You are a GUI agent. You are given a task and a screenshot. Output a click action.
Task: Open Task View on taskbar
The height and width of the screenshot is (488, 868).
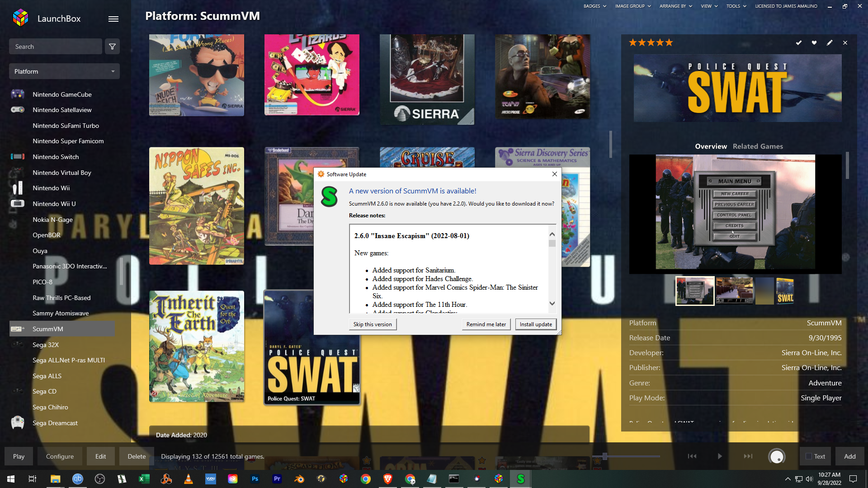(33, 479)
